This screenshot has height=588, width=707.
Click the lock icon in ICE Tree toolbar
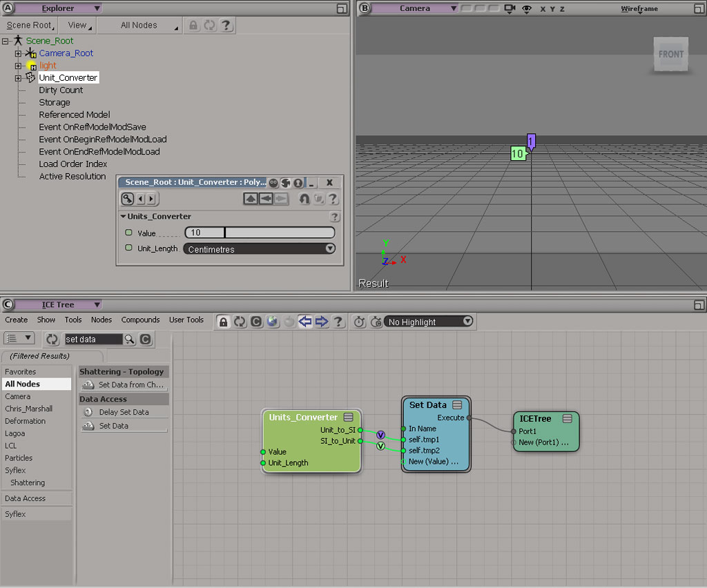[x=224, y=322]
